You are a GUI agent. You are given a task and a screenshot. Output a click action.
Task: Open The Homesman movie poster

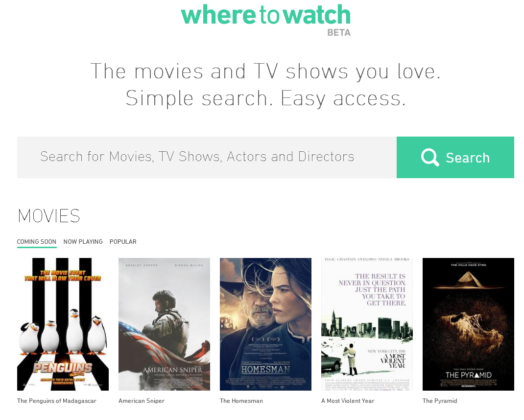pyautogui.click(x=266, y=324)
